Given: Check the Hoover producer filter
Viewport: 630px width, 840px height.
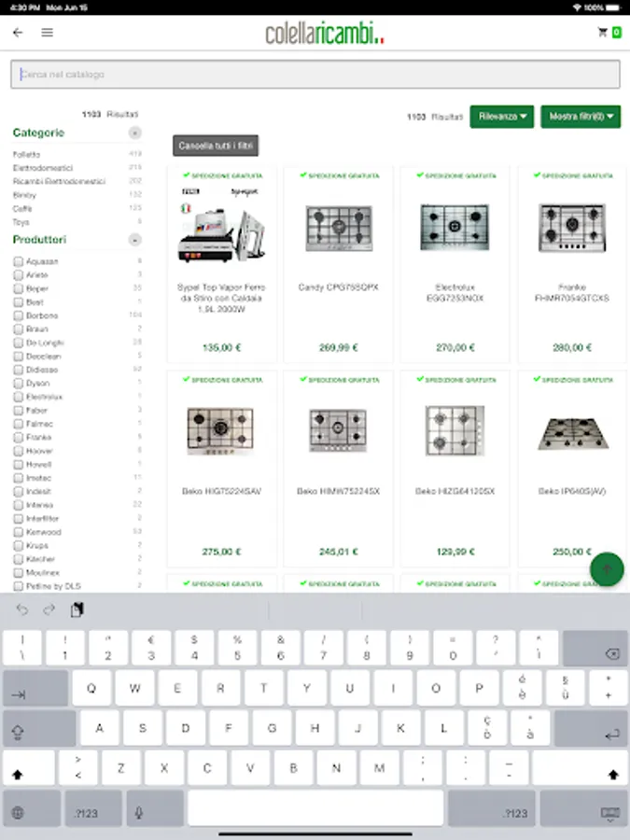Looking at the screenshot, I should point(19,451).
